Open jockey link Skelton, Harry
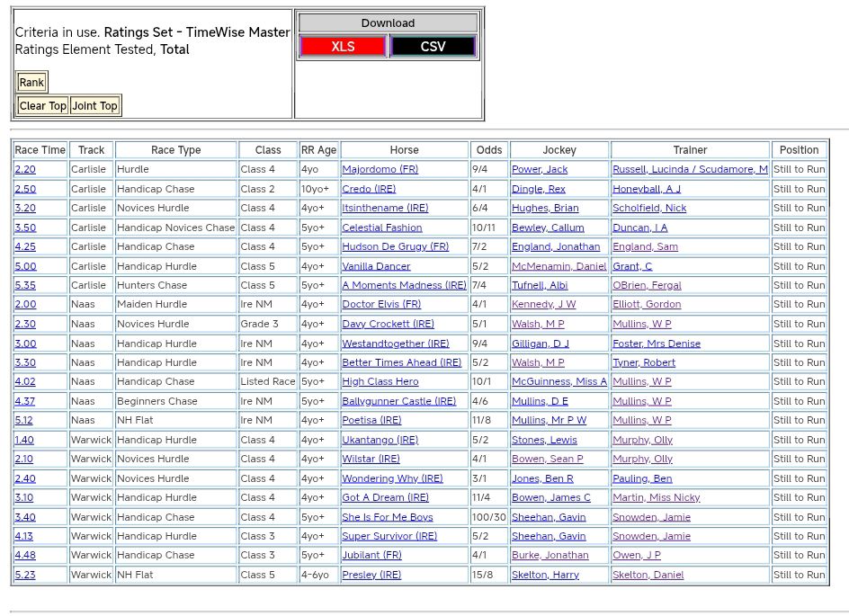This screenshot has height=616, width=849. tap(545, 575)
